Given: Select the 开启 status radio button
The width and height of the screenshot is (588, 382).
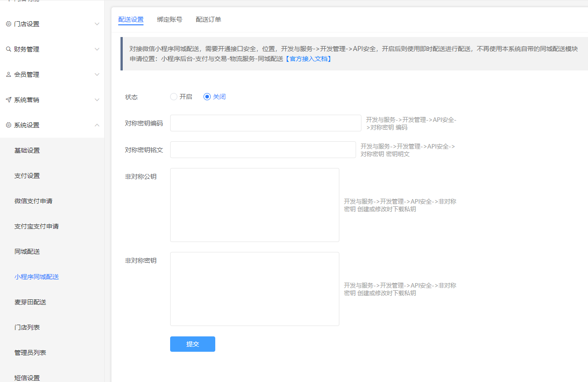Looking at the screenshot, I should pyautogui.click(x=174, y=97).
